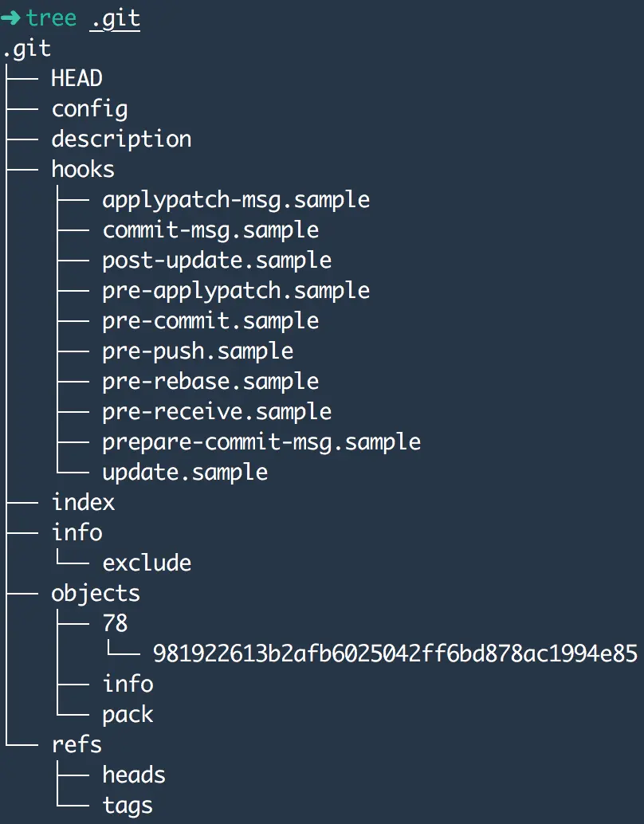Select the objects directory
This screenshot has height=824, width=644.
[x=96, y=593]
